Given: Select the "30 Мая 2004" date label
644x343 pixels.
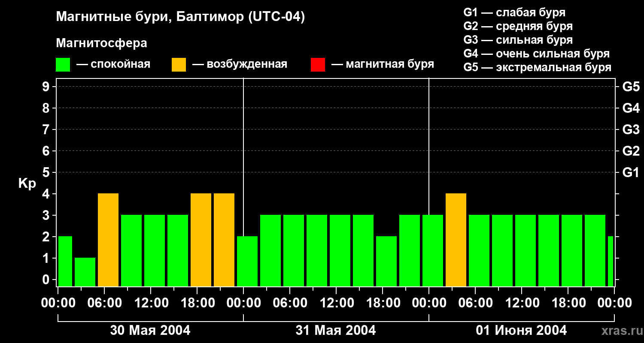Looking at the screenshot, I should pos(150,331).
